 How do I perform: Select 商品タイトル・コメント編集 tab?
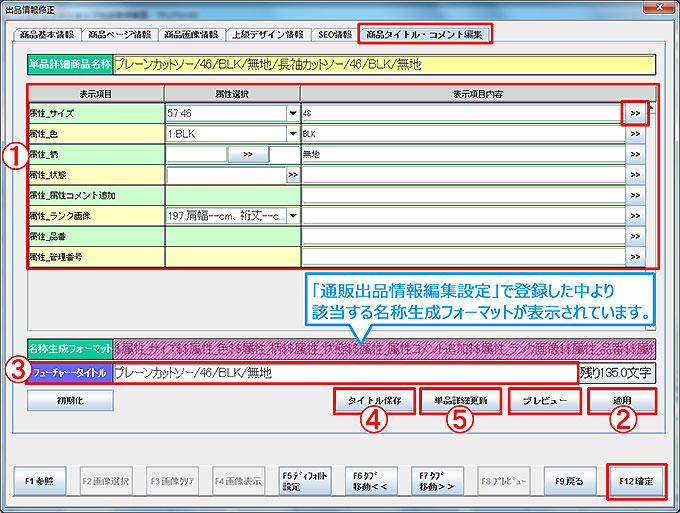[x=425, y=34]
